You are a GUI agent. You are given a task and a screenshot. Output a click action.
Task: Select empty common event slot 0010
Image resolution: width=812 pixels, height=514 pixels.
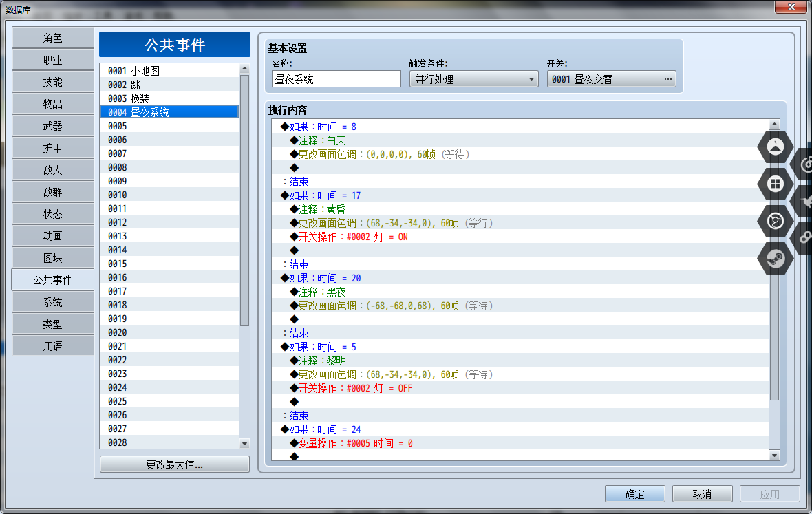click(x=169, y=195)
